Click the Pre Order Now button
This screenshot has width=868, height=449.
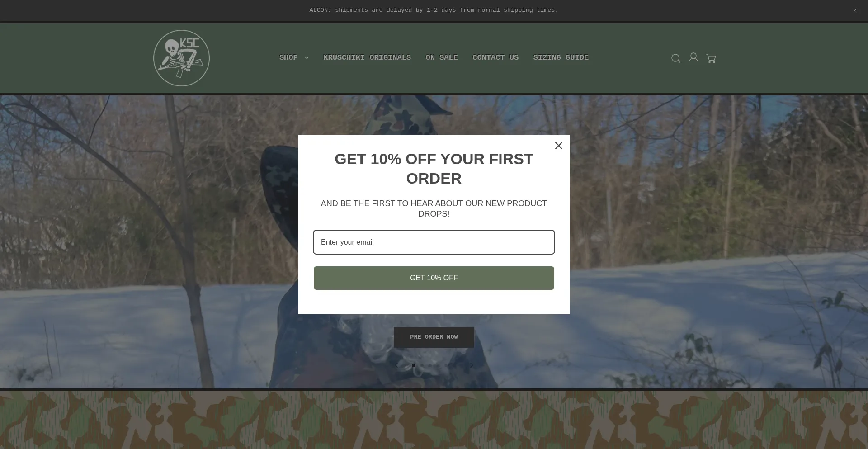pos(434,337)
